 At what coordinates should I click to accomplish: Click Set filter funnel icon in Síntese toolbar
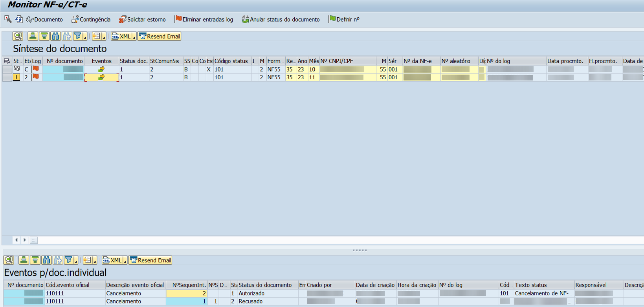pyautogui.click(x=77, y=36)
